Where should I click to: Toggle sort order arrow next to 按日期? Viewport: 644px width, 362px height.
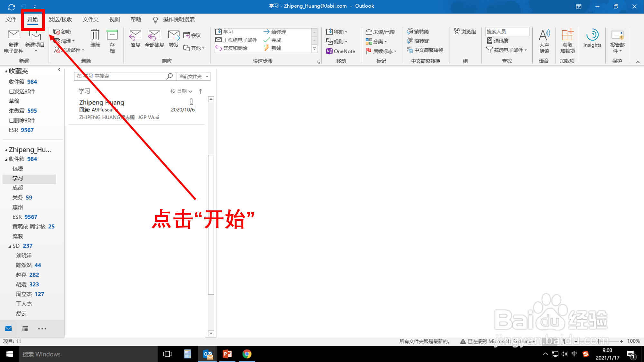pyautogui.click(x=201, y=91)
